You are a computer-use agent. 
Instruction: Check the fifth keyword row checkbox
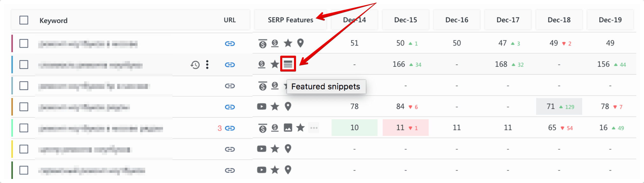coord(24,128)
